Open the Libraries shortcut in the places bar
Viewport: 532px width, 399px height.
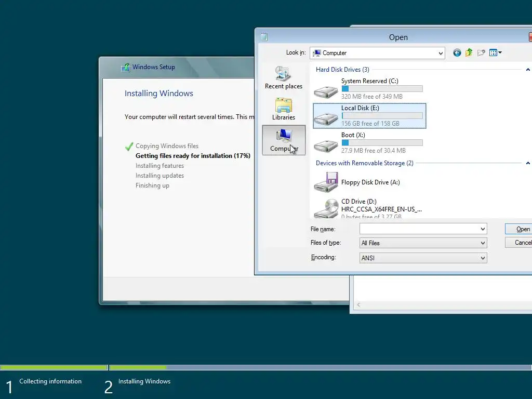284,109
